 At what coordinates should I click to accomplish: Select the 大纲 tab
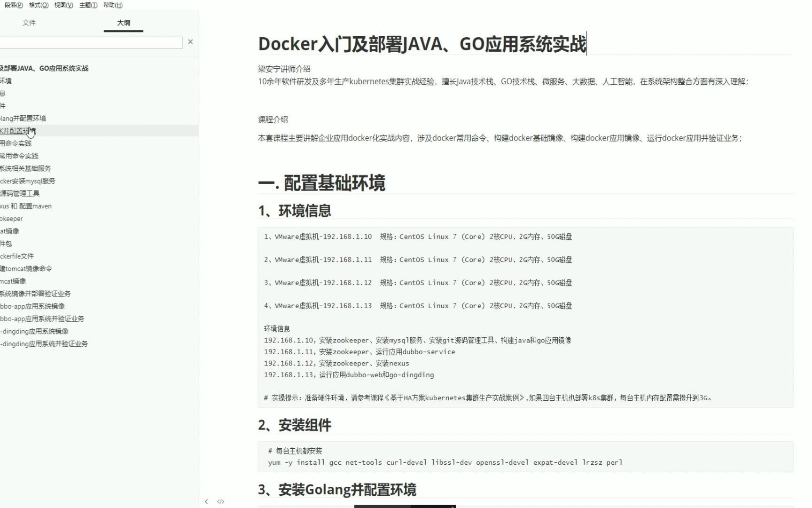coord(123,22)
